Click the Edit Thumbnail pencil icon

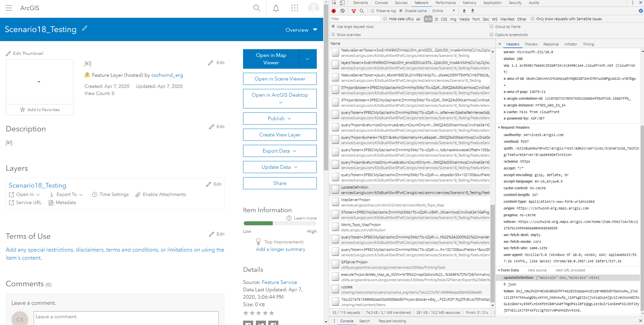pos(8,54)
